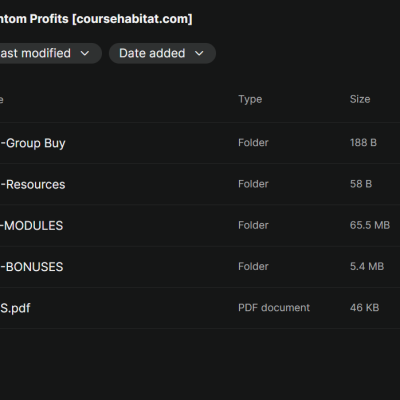The image size is (400, 400).
Task: Click the 5.4 MB size value
Action: point(367,266)
